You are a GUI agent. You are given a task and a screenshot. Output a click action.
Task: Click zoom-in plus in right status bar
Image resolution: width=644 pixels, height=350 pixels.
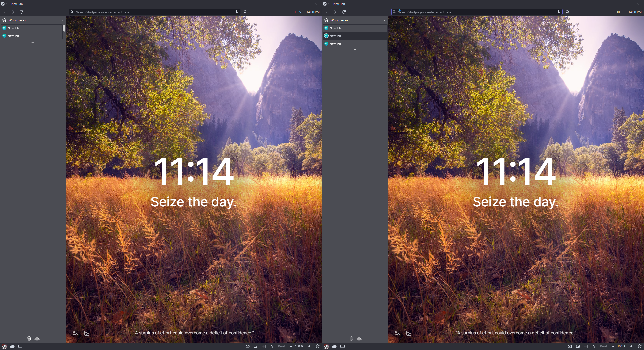click(631, 346)
